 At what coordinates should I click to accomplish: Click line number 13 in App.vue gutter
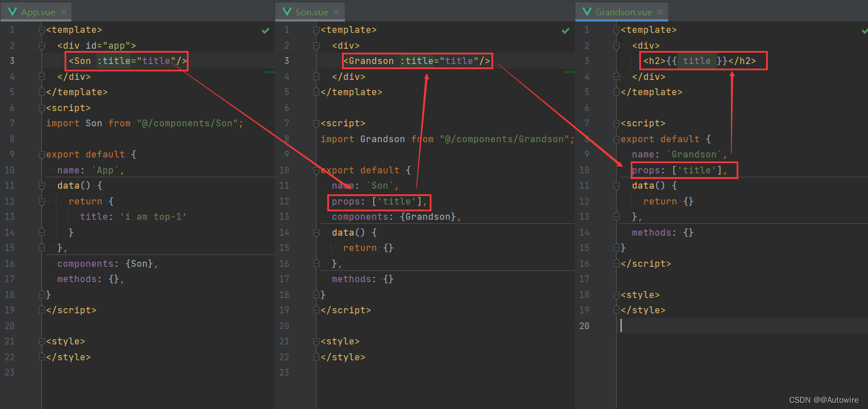point(9,216)
